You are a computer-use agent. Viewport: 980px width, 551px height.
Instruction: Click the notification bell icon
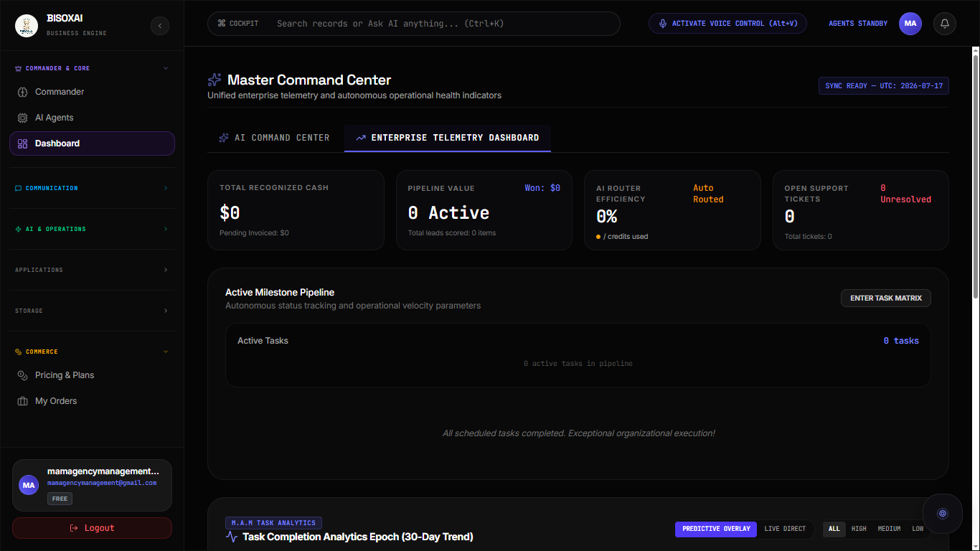coord(945,24)
